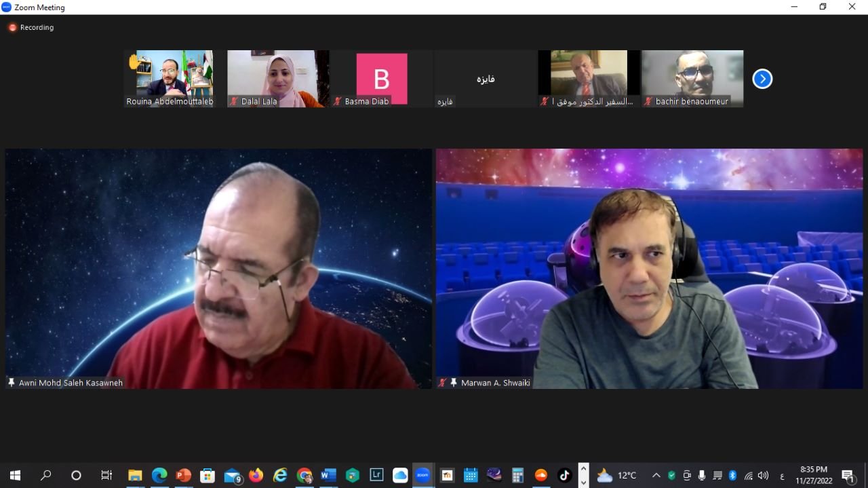Open the Calendar app on the taskbar

tap(471, 475)
